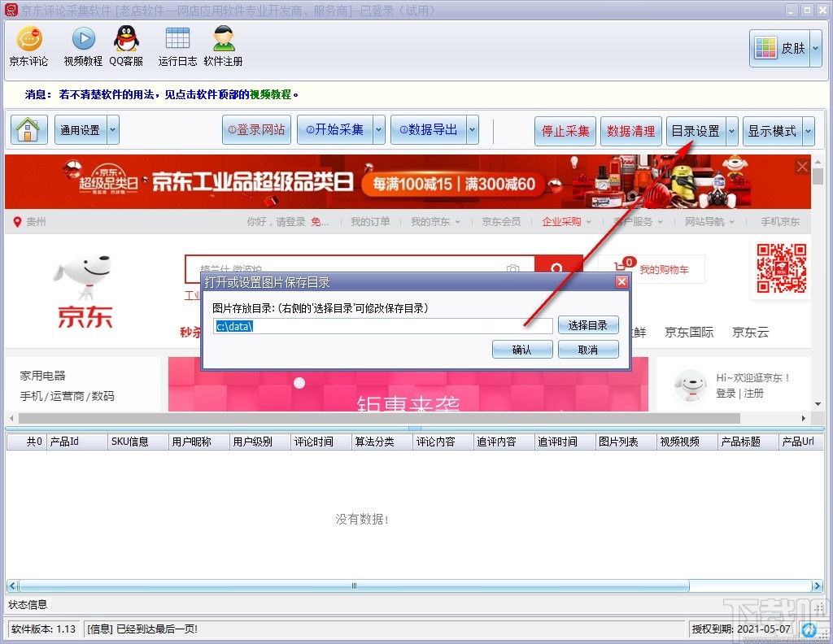The width and height of the screenshot is (833, 644).
Task: Click the 数据清理 button
Action: coord(631,131)
